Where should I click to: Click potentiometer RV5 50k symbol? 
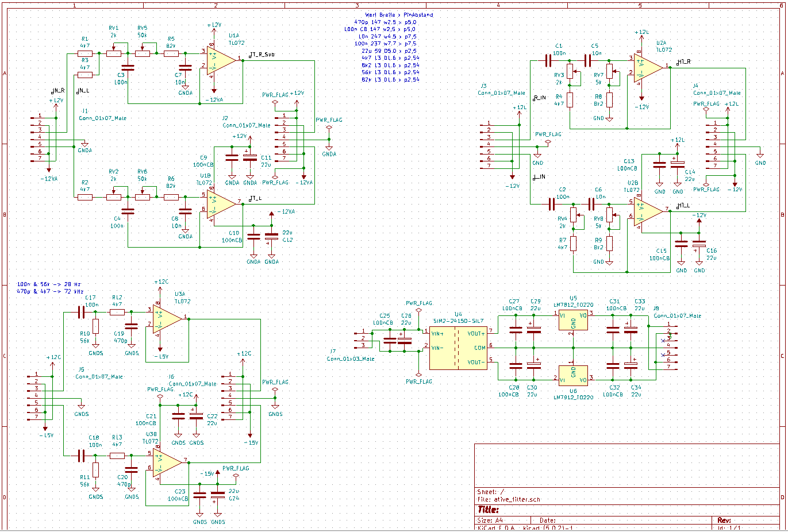[x=143, y=52]
